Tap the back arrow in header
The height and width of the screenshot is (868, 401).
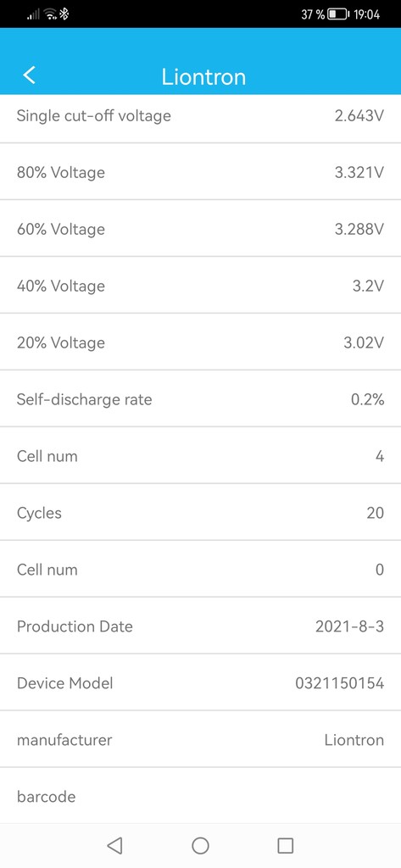click(x=30, y=75)
